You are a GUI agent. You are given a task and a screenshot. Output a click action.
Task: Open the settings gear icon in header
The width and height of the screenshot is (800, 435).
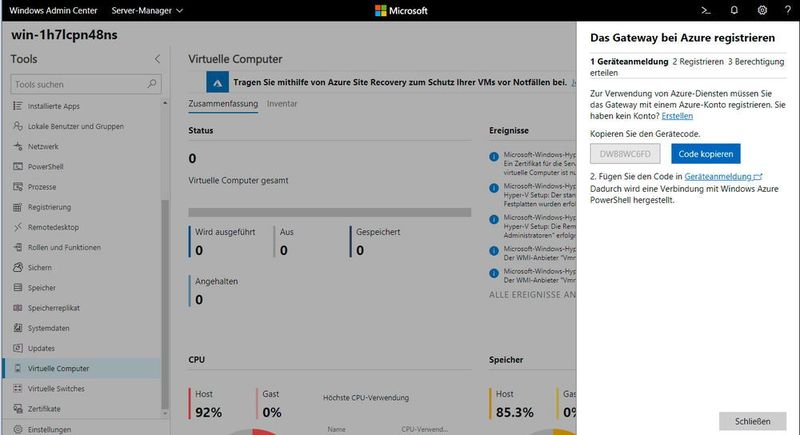(x=762, y=10)
